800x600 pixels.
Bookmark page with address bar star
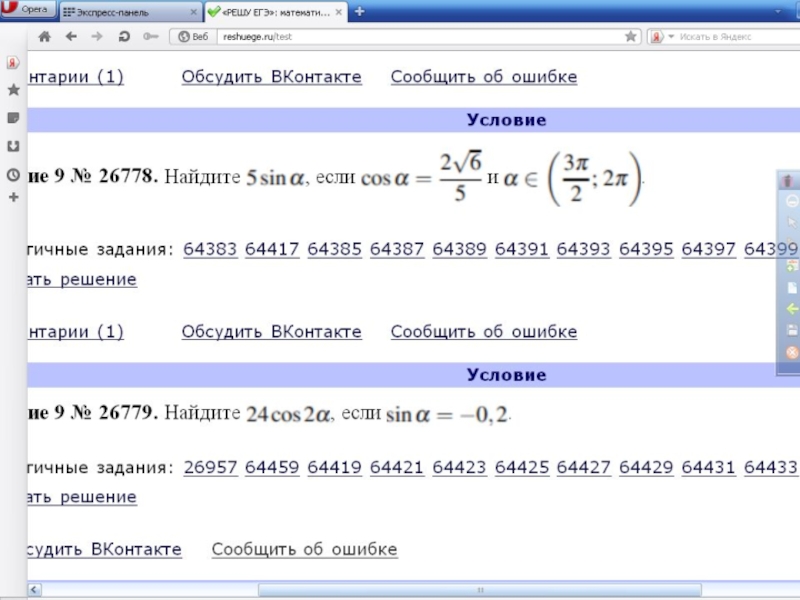[631, 36]
